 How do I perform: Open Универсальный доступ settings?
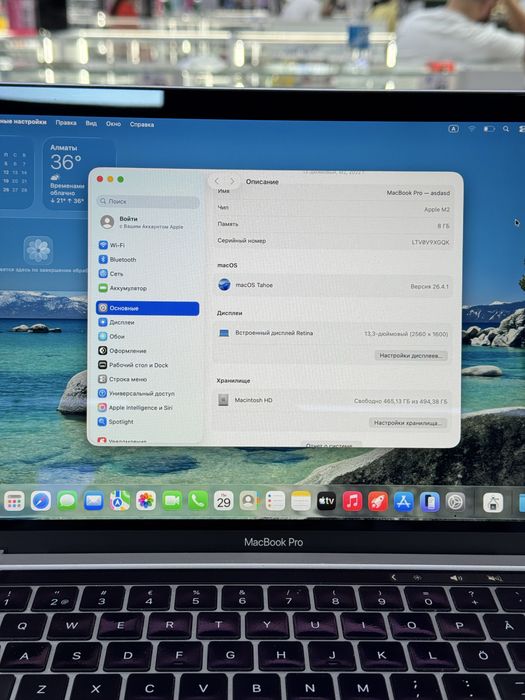click(147, 393)
